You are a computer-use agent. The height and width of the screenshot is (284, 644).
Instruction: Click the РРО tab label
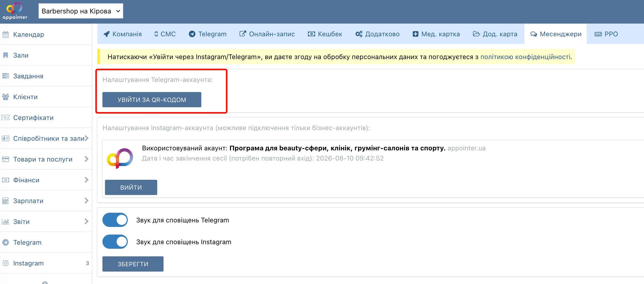(x=611, y=34)
